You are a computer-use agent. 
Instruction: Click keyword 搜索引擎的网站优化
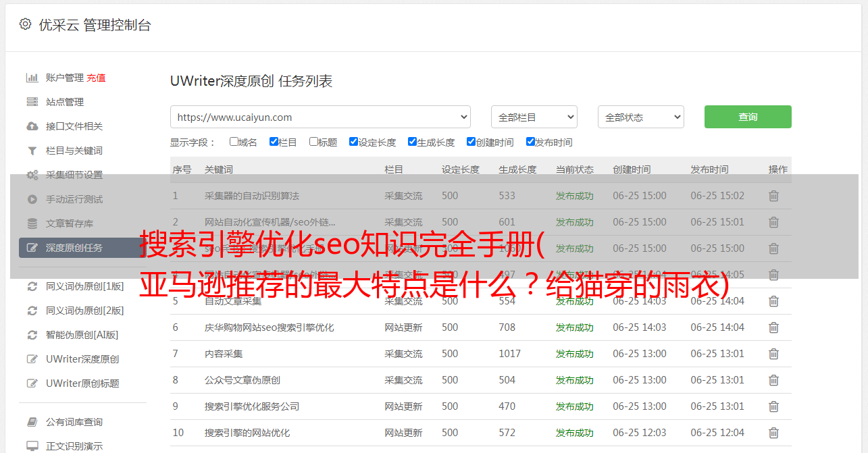click(x=247, y=433)
